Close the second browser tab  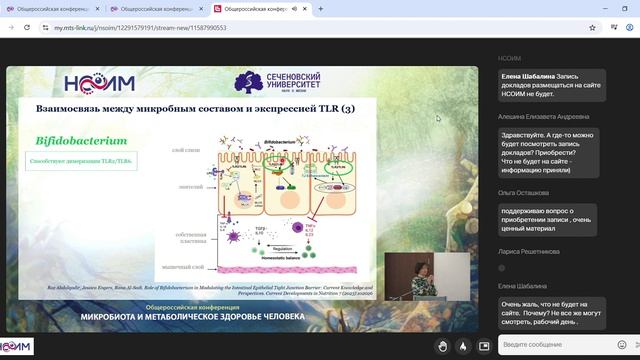coord(201,9)
